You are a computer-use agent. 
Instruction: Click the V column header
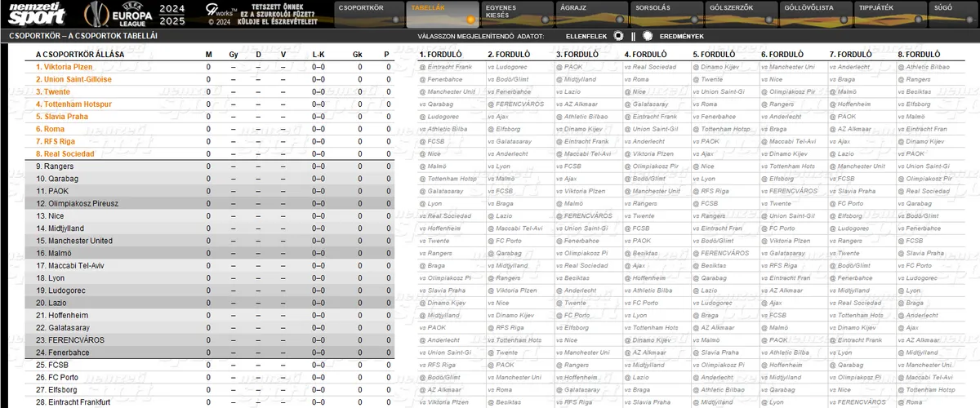283,55
